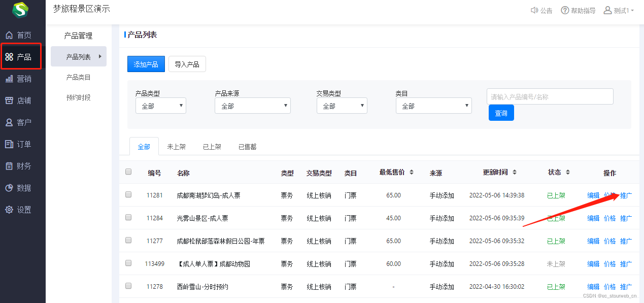Screen dimensions: 644x303
Task: Open the 类目 dropdown
Action: coord(434,106)
